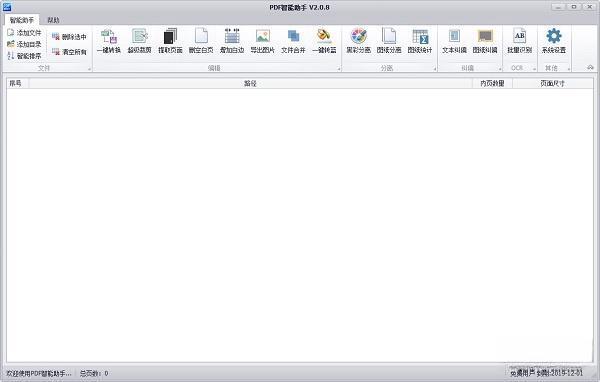This screenshot has width=600, height=382.
Task: Open 图纸统计 drawing statistics tool
Action: click(x=420, y=41)
